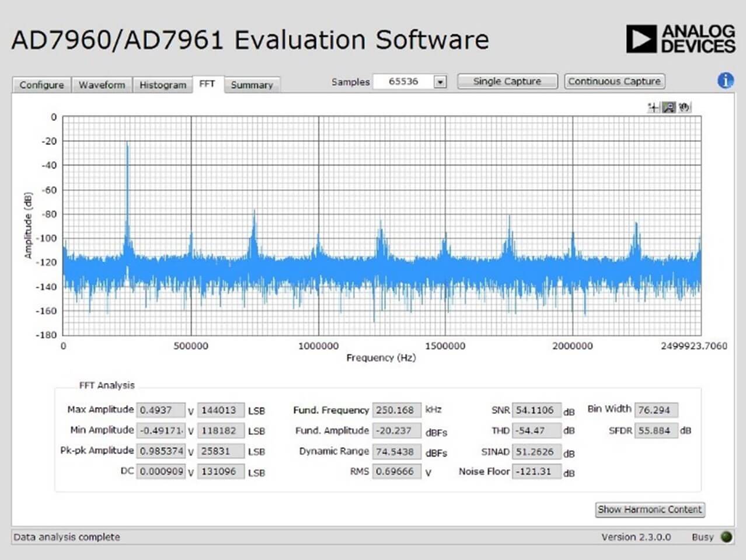
Task: Click the Busy status indicator LED
Action: [727, 537]
